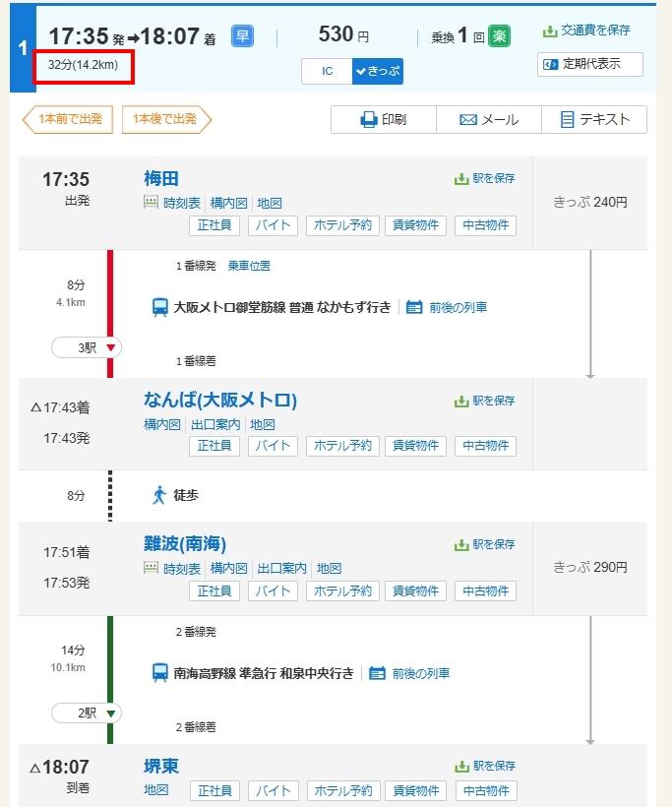The image size is (672, 807).
Task: Select the IC fare toggle
Action: click(327, 71)
